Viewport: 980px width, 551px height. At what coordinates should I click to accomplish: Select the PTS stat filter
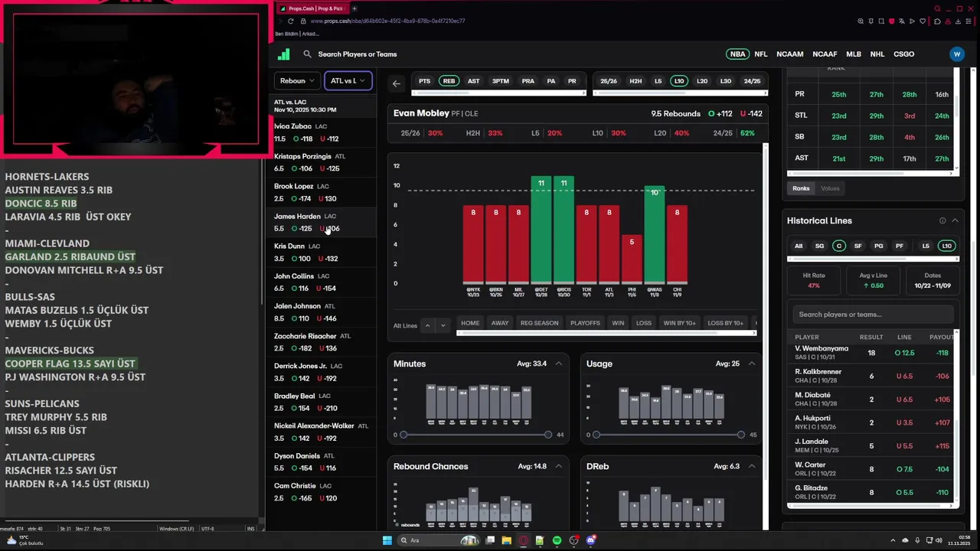pyautogui.click(x=424, y=81)
